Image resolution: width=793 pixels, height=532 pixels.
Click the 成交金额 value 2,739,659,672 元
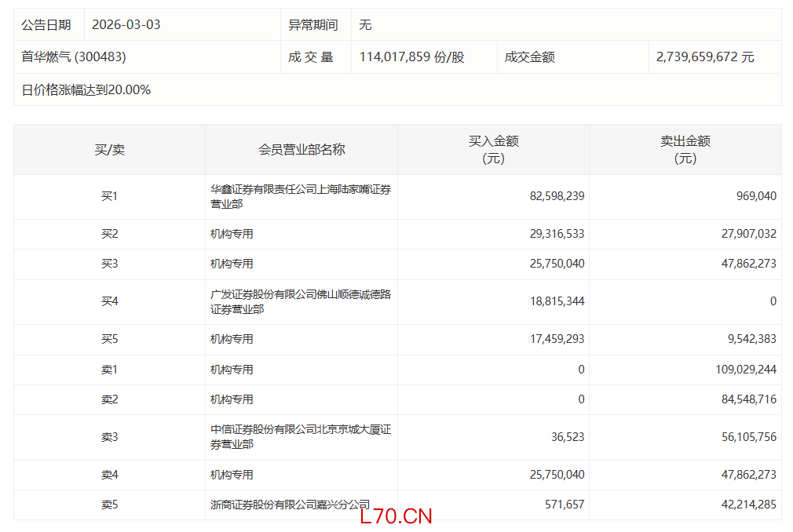tap(705, 57)
